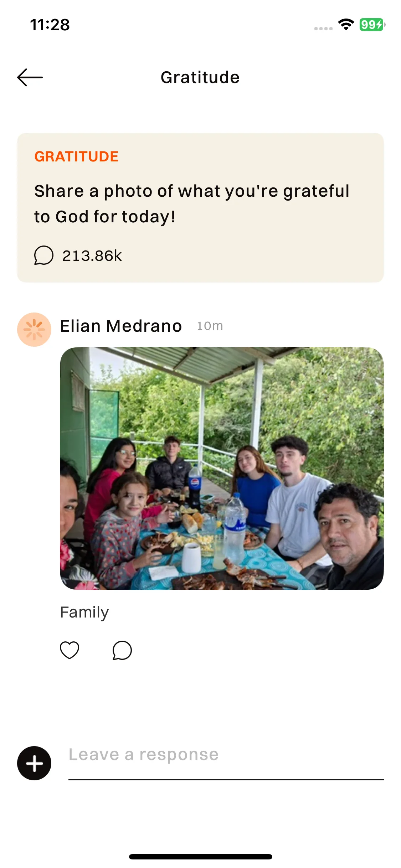Image resolution: width=401 pixels, height=868 pixels.
Task: Tap the battery indicator in status bar
Action: tap(372, 25)
